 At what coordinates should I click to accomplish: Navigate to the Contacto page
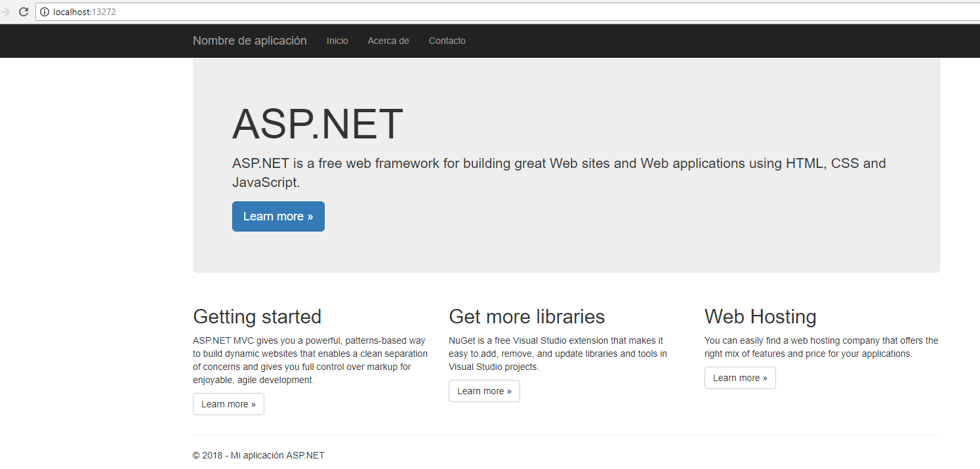click(x=447, y=40)
